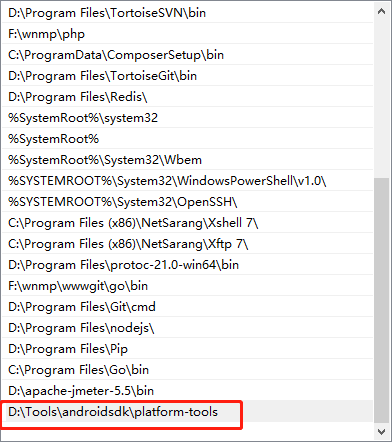Select the F:\wnmp\php path entry
This screenshot has width=392, height=442.
187,34
